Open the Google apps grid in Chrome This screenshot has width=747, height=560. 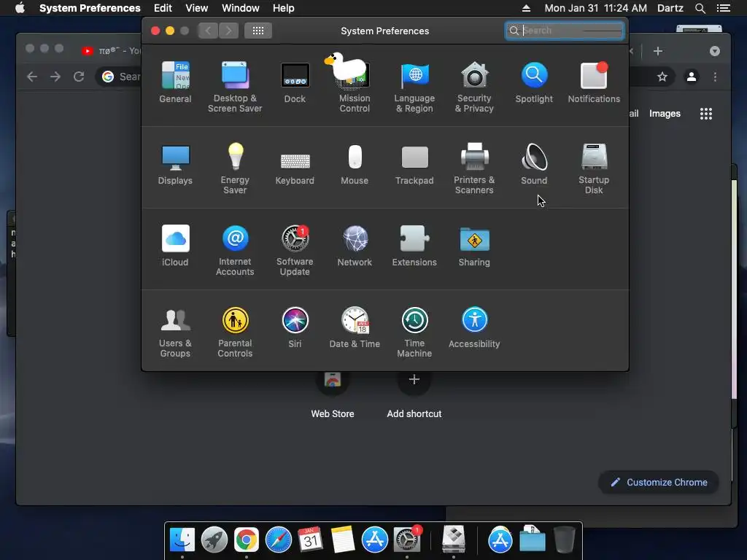click(x=706, y=113)
